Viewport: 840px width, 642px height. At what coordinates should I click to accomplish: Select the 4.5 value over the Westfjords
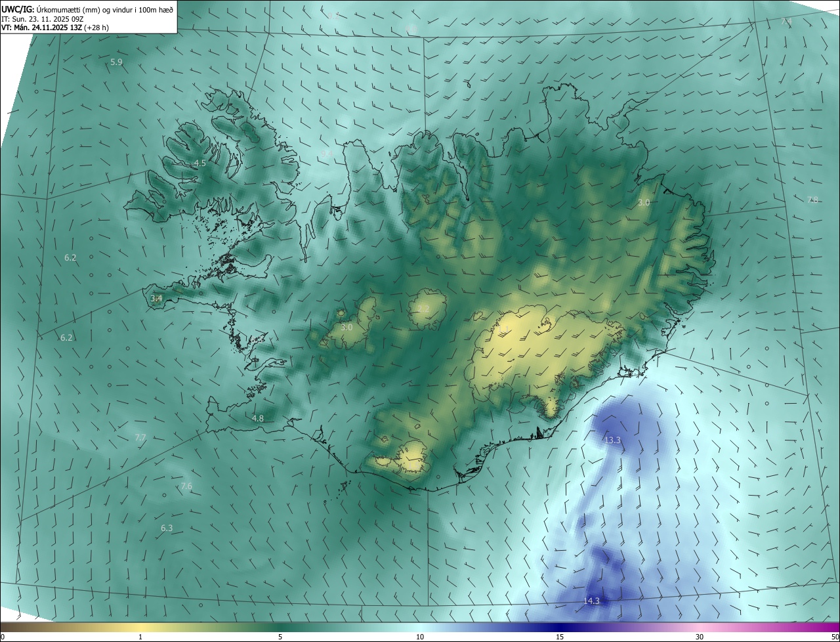[200, 163]
